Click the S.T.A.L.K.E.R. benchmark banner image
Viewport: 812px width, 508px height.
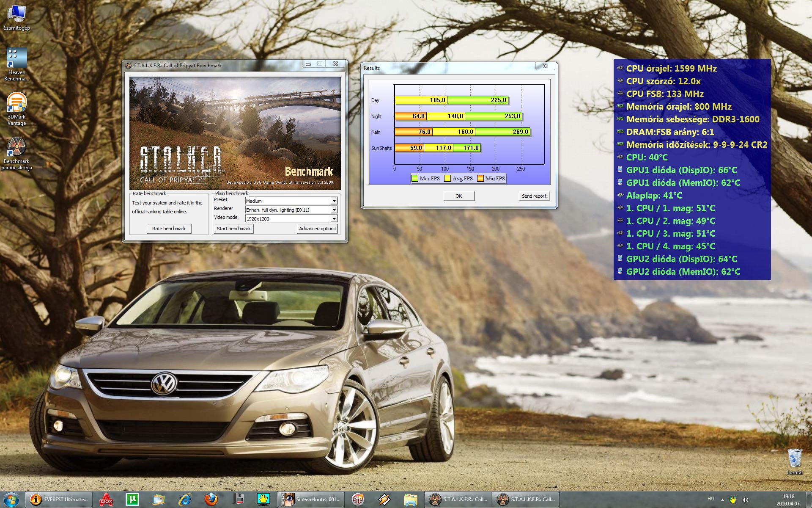(235, 133)
